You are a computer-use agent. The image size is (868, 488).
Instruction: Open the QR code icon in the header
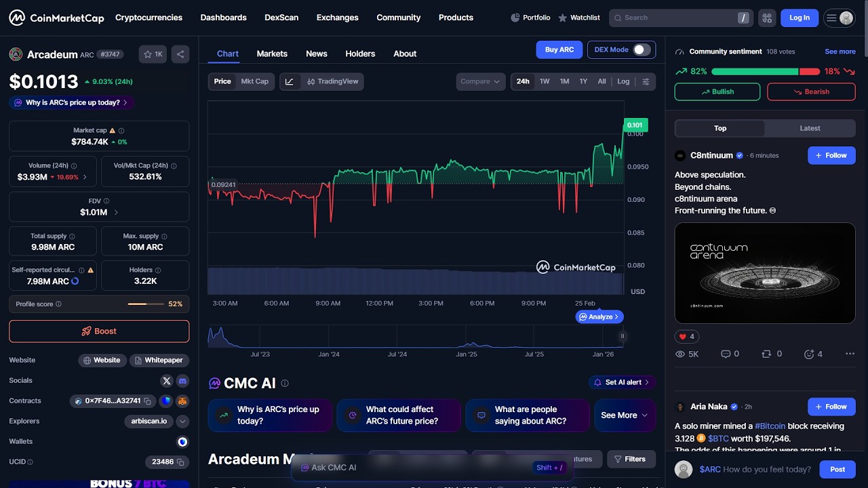(x=767, y=18)
